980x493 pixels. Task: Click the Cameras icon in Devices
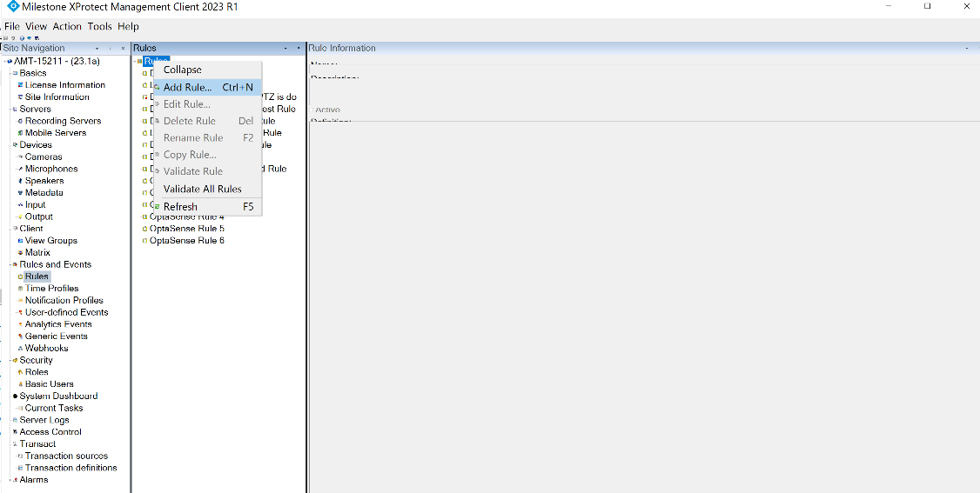pyautogui.click(x=20, y=157)
